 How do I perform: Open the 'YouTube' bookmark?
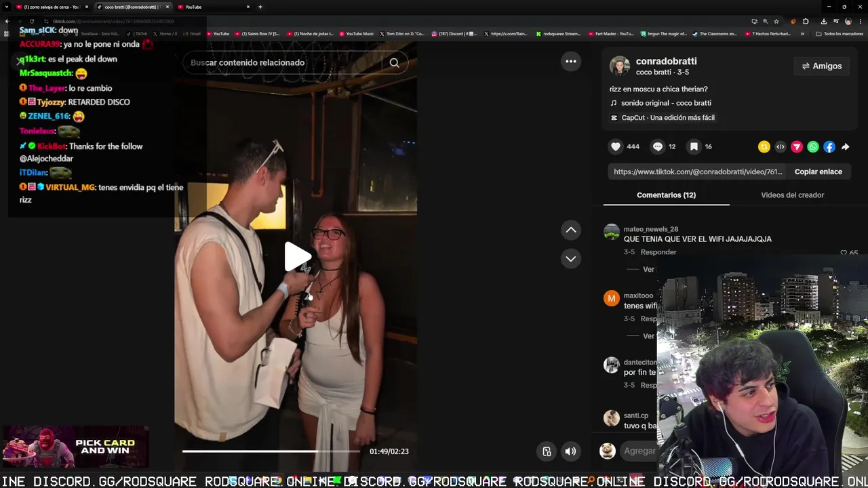click(x=218, y=33)
